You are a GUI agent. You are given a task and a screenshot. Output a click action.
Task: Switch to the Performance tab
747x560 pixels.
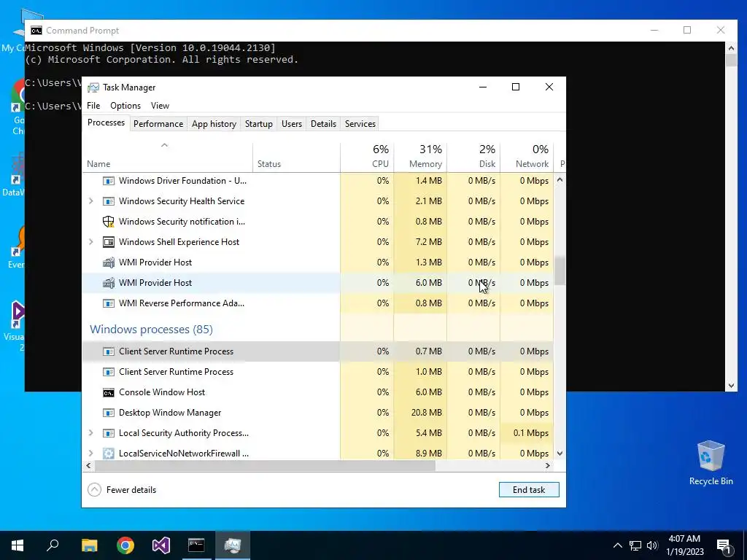click(158, 124)
